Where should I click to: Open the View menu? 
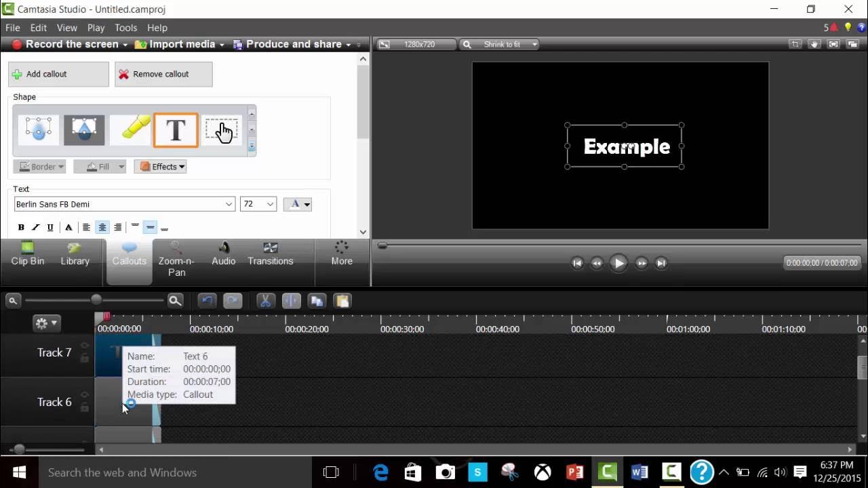pos(67,28)
